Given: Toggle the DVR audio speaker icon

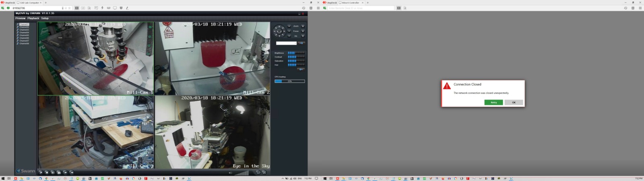Looking at the screenshot, I should (230, 173).
